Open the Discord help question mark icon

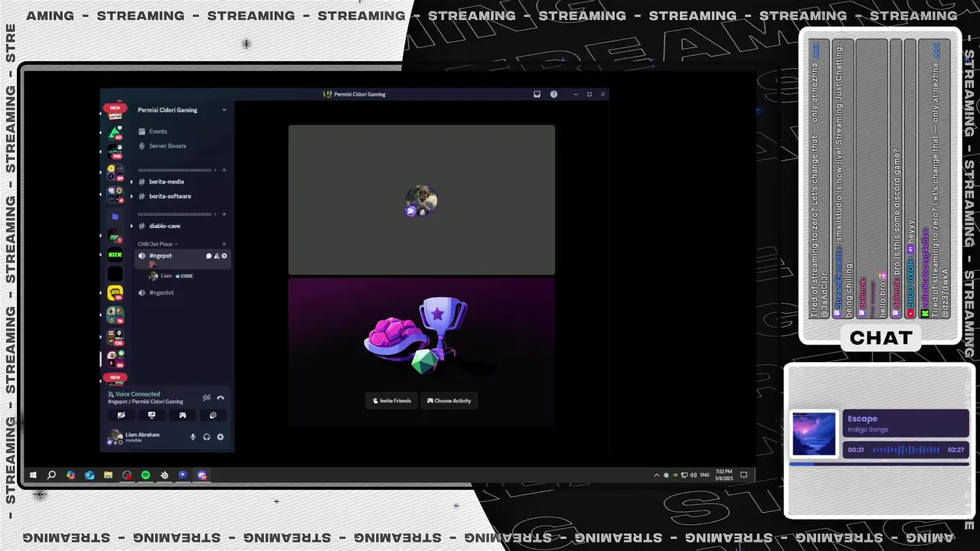tap(554, 94)
